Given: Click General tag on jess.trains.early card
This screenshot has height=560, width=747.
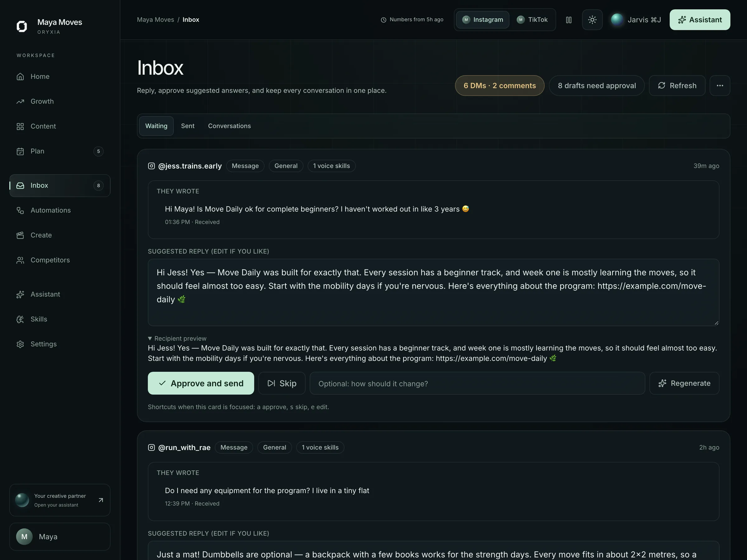Looking at the screenshot, I should pos(286,166).
